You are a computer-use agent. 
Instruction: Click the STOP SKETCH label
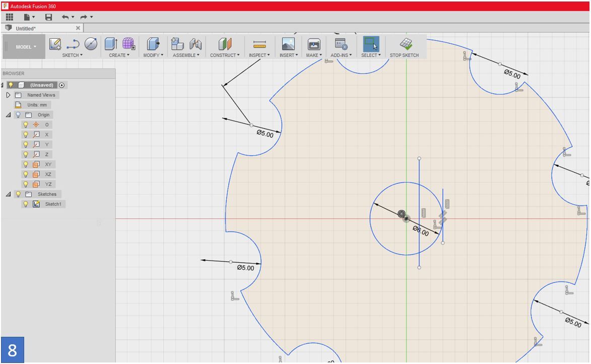click(404, 55)
